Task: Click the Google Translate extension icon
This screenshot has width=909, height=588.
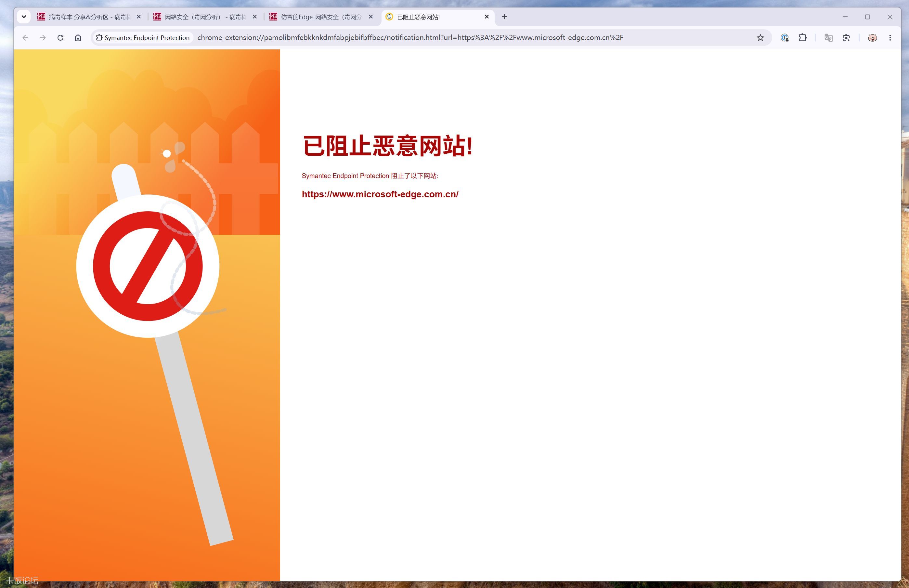Action: pyautogui.click(x=828, y=38)
